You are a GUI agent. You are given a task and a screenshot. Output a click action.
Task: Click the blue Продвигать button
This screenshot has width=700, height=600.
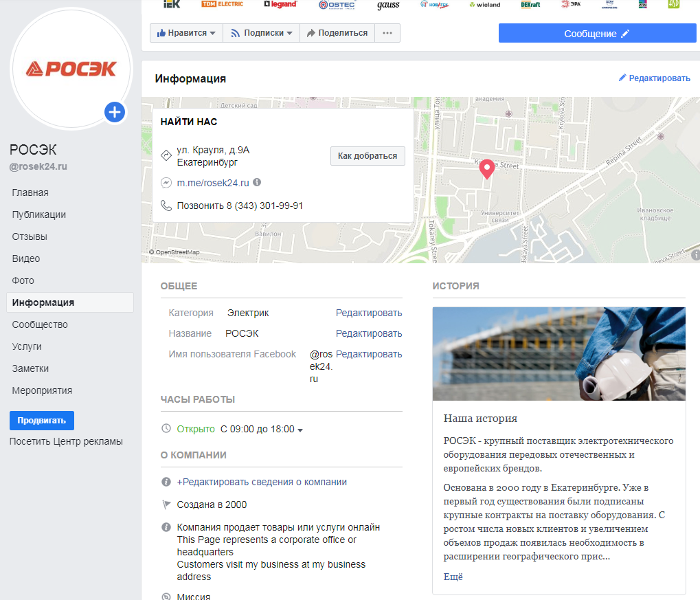pos(42,421)
